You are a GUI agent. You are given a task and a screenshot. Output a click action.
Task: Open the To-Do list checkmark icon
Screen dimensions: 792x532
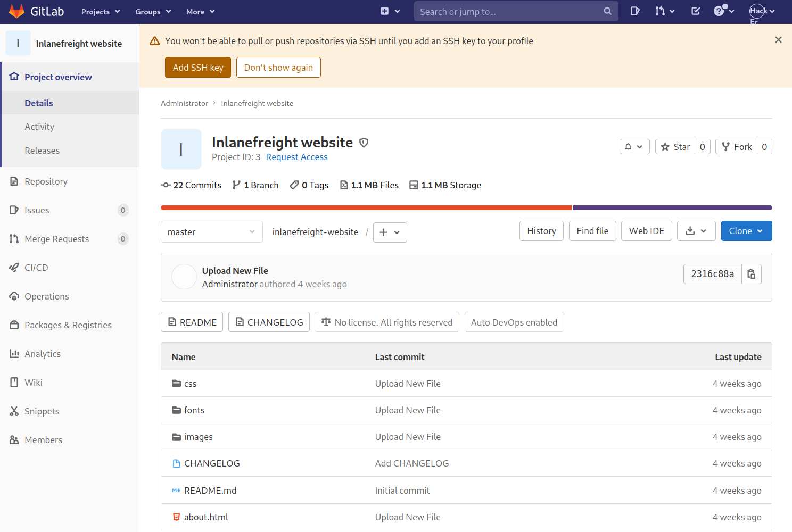pos(695,11)
